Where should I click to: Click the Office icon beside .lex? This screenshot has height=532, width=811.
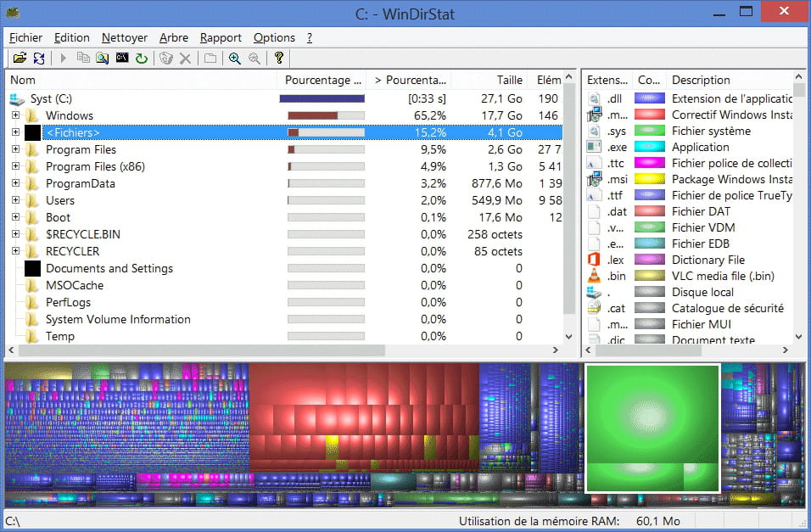click(x=594, y=260)
